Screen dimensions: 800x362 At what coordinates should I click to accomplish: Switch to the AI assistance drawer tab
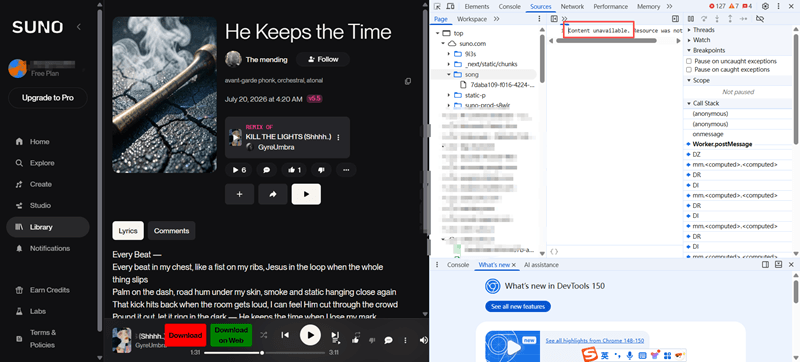click(541, 265)
